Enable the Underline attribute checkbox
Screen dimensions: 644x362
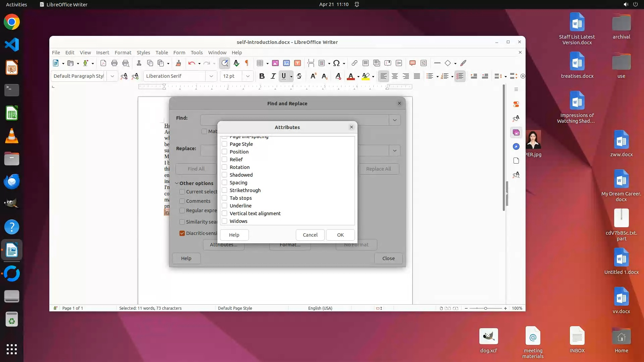224,205
